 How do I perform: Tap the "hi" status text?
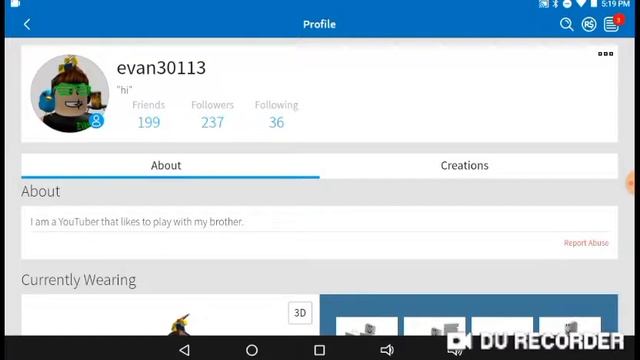click(x=124, y=90)
